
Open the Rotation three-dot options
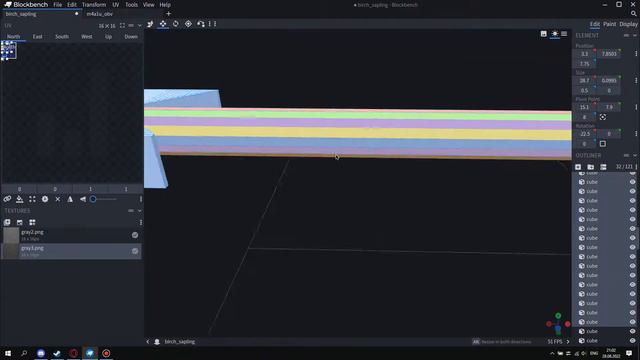636,134
